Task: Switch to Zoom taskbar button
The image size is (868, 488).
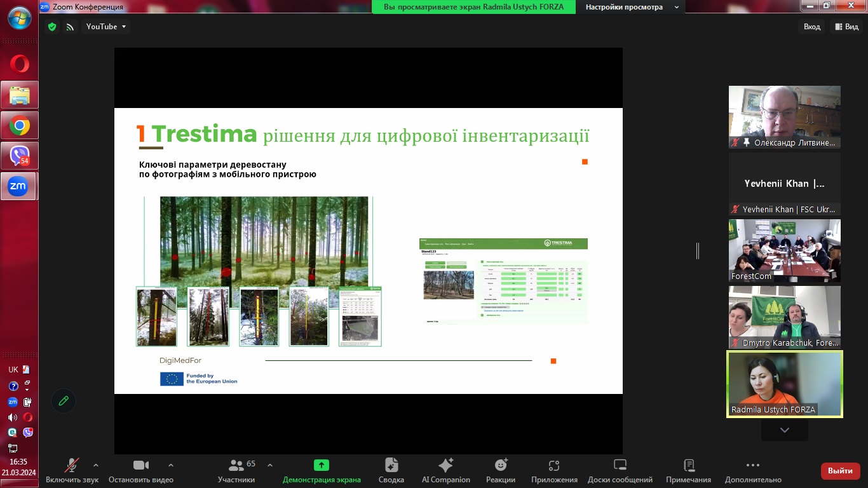Action: [19, 186]
